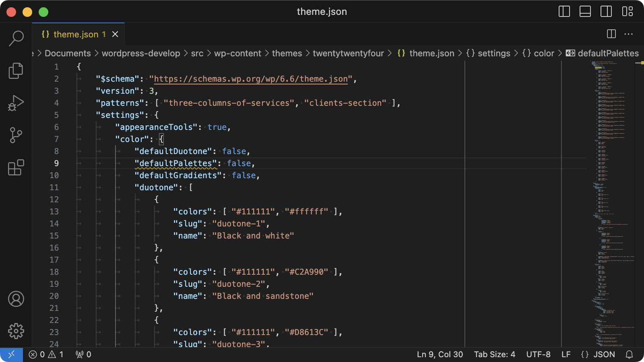Close the theme.json tab

pos(115,34)
